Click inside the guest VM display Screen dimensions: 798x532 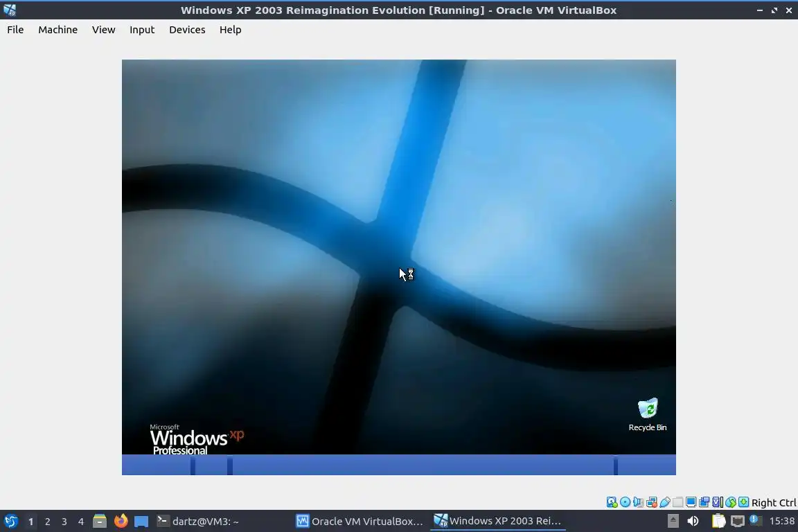[x=398, y=267]
